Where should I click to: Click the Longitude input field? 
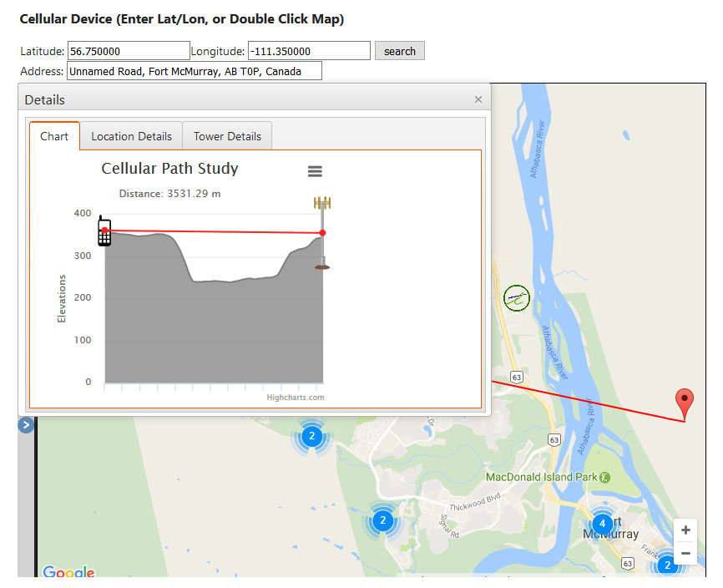309,51
